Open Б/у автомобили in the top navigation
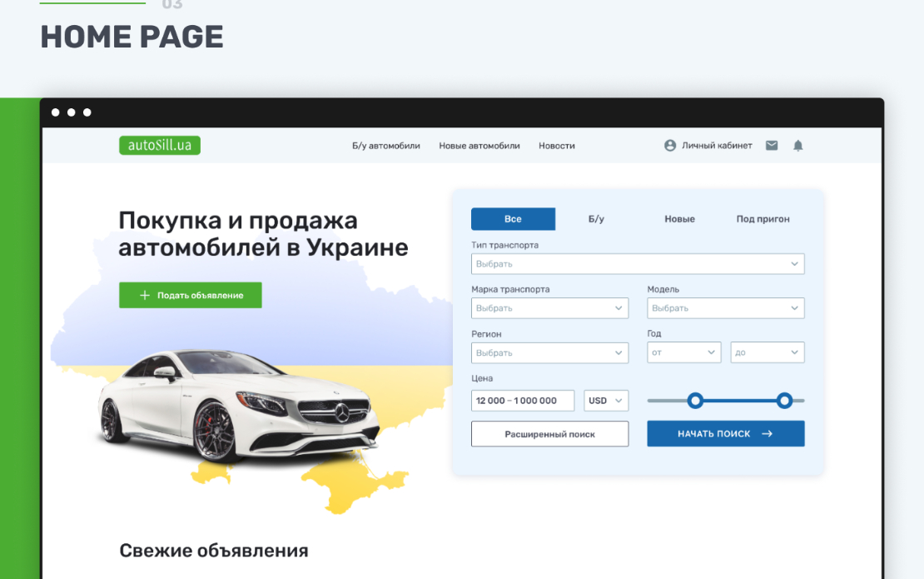This screenshot has width=924, height=579. [x=386, y=146]
